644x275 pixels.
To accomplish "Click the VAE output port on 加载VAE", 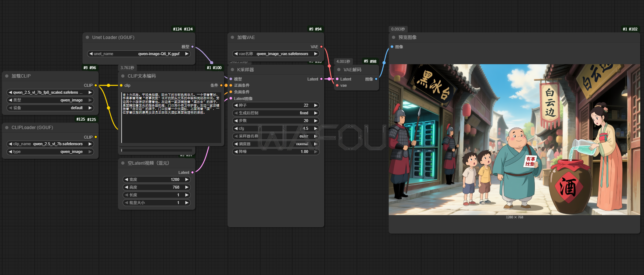I will pos(321,47).
